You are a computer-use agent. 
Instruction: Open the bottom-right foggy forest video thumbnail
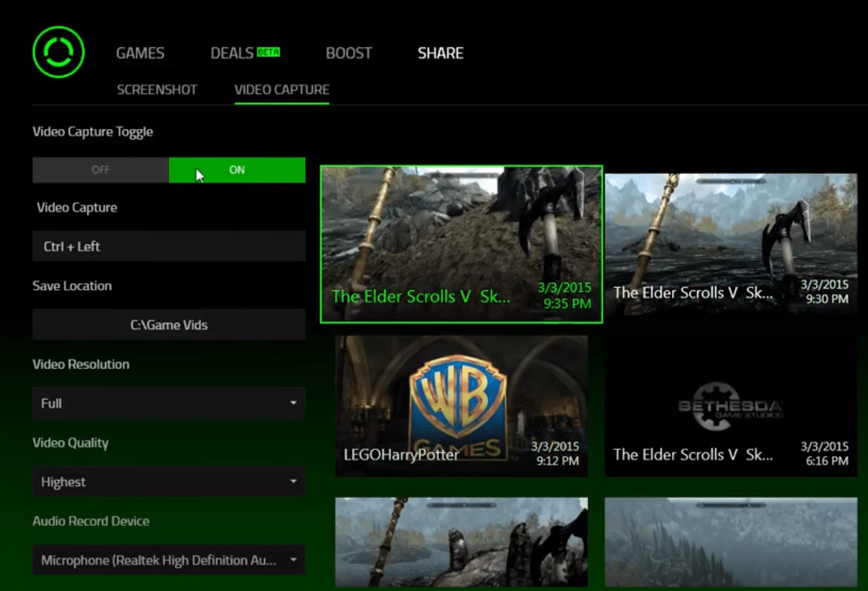click(731, 541)
